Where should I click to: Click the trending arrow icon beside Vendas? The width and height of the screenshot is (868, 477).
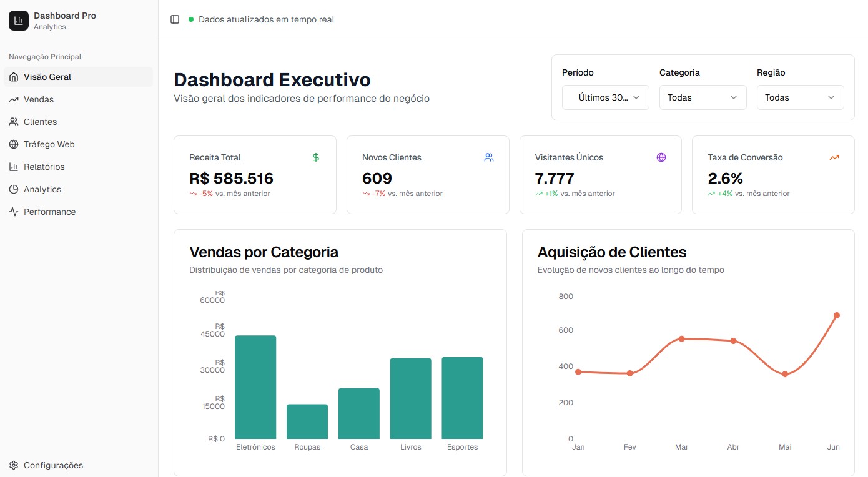tap(13, 99)
